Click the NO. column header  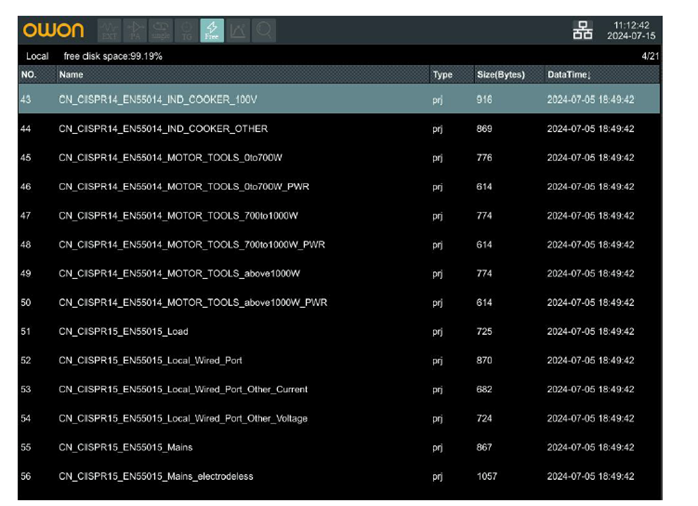(x=28, y=75)
